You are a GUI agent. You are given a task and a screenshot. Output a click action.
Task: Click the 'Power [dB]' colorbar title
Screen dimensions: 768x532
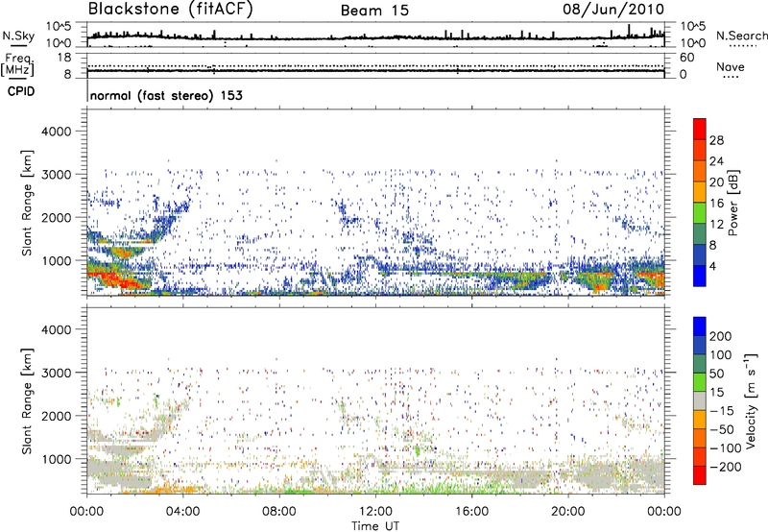733,203
